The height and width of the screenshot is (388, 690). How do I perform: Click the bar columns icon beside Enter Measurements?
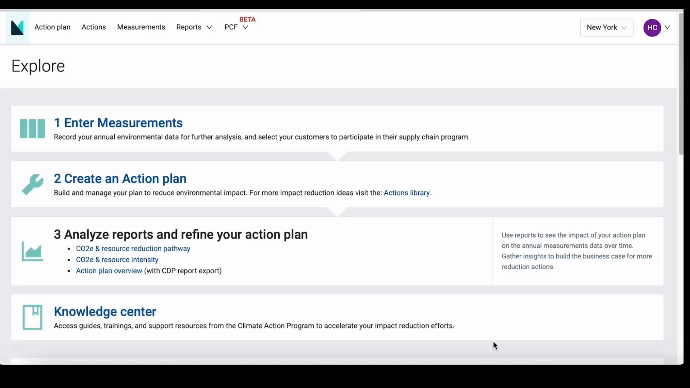[32, 129]
